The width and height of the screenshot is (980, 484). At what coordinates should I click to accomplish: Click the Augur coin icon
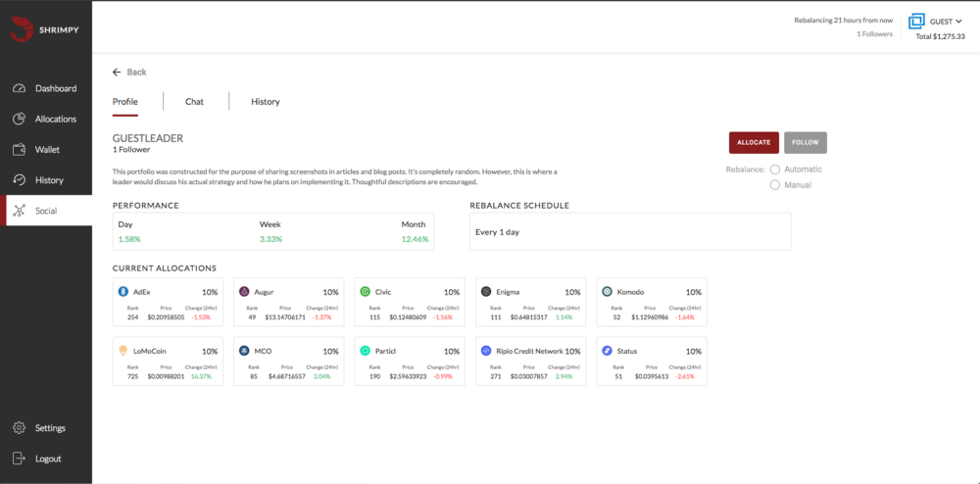tap(244, 292)
